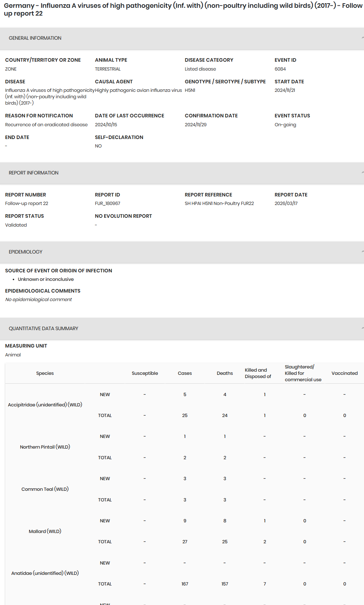
Task: Click the Susceptible column header
Action: pyautogui.click(x=145, y=373)
